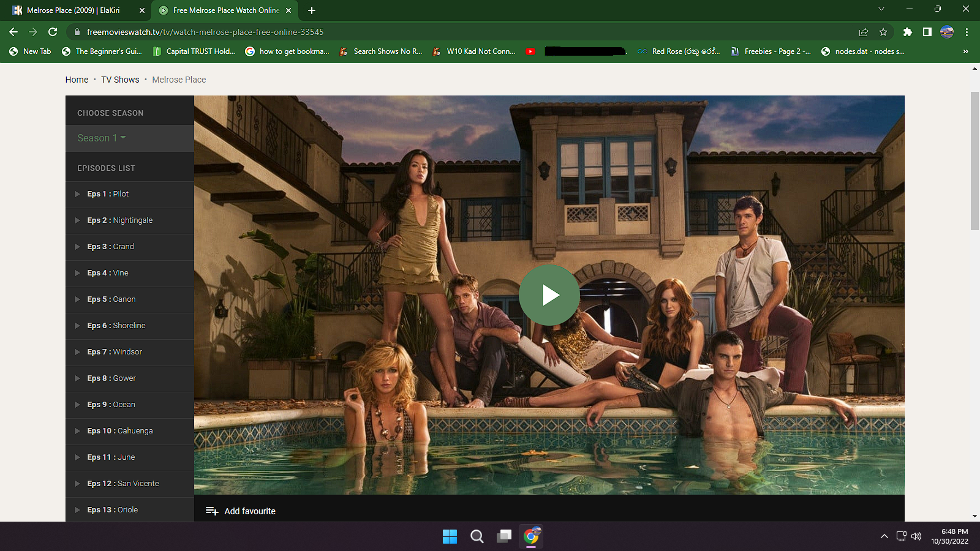The width and height of the screenshot is (980, 551).
Task: Select episode 5 Canon
Action: [130, 299]
